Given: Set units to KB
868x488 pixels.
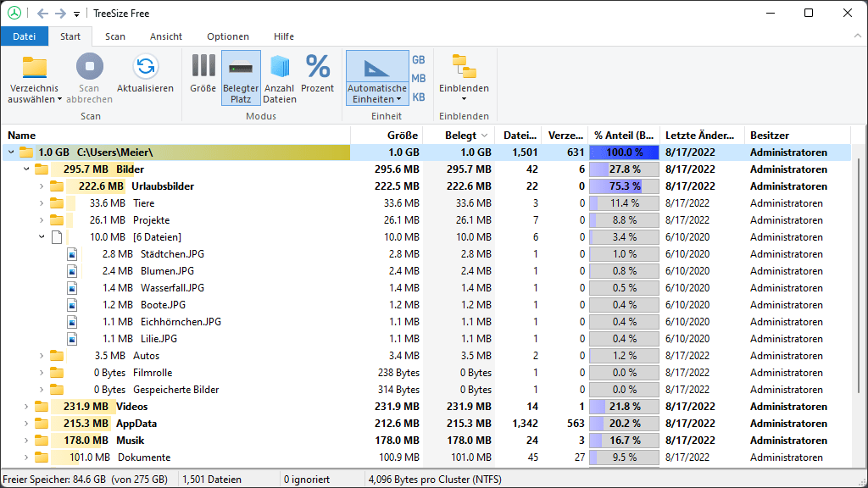Looking at the screenshot, I should (419, 97).
